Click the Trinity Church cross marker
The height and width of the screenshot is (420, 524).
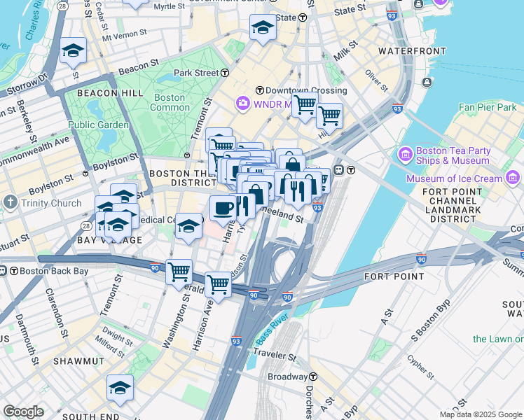coord(11,202)
